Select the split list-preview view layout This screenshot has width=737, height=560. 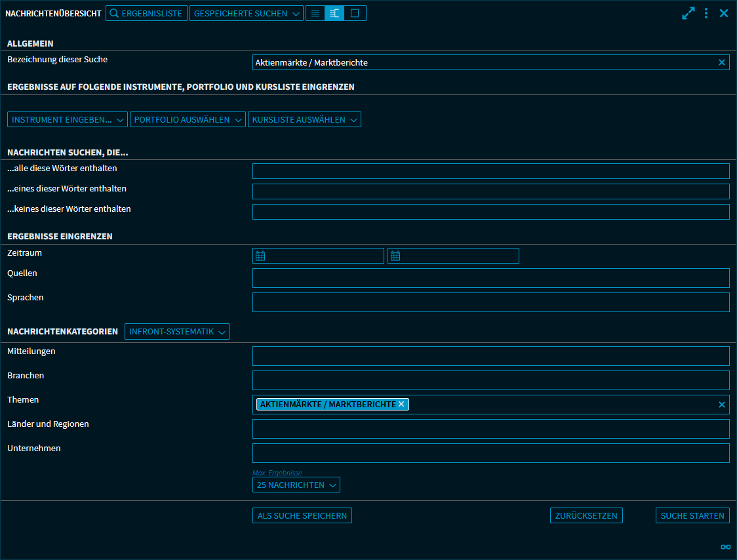(x=334, y=13)
